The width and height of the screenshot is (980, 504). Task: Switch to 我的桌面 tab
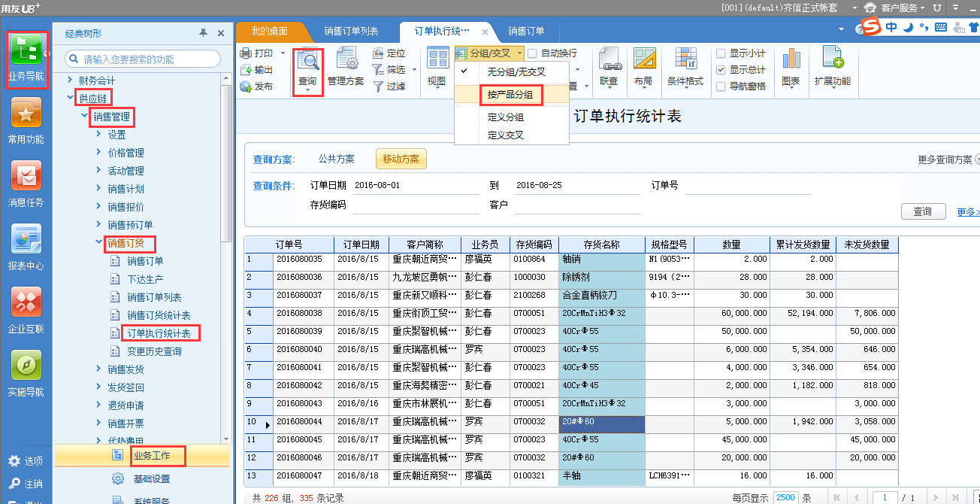click(269, 31)
